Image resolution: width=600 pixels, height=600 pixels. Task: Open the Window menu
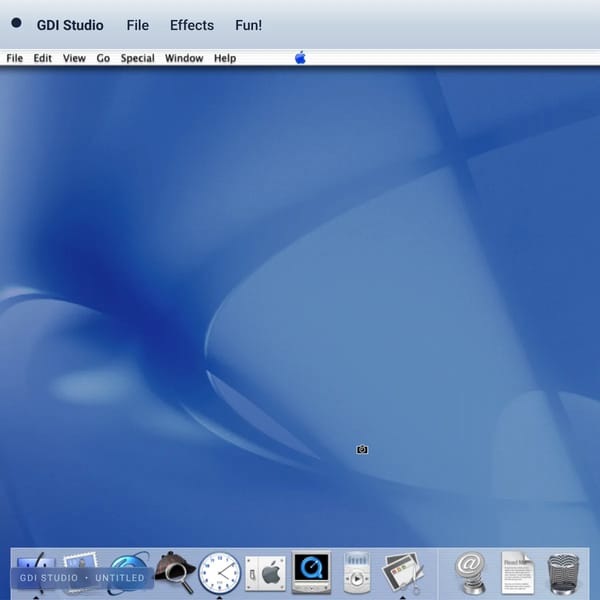click(x=184, y=58)
